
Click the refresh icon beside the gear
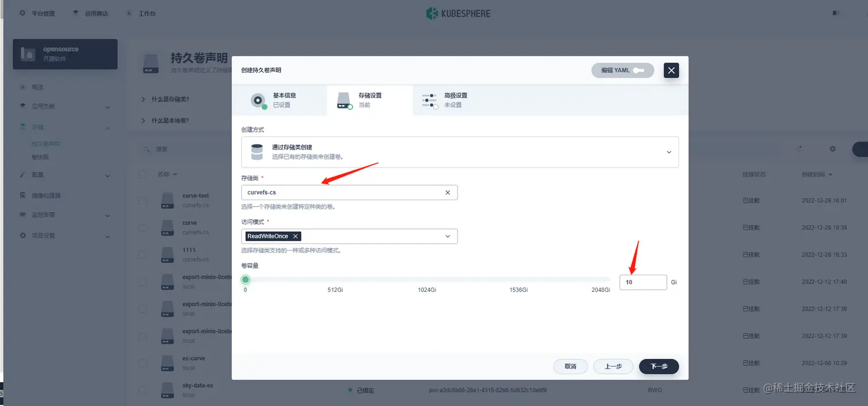click(800, 149)
